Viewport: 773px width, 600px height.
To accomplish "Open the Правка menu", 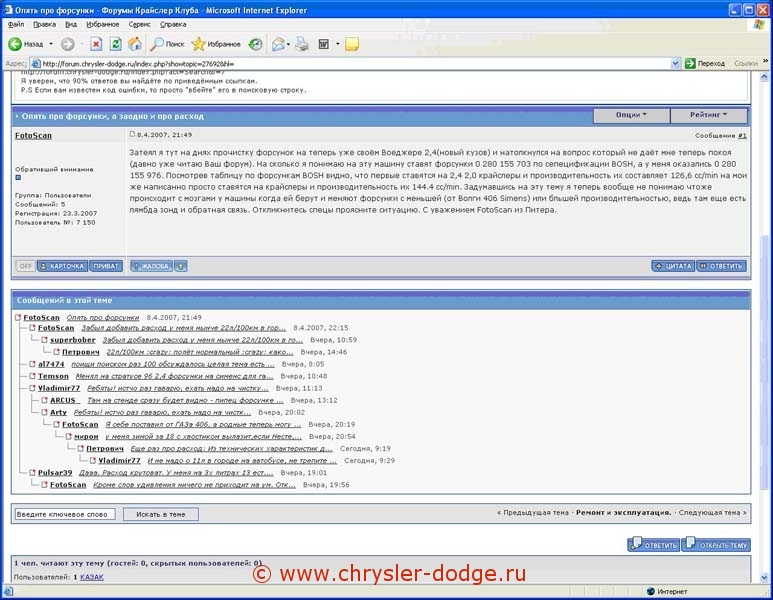I will [44, 24].
